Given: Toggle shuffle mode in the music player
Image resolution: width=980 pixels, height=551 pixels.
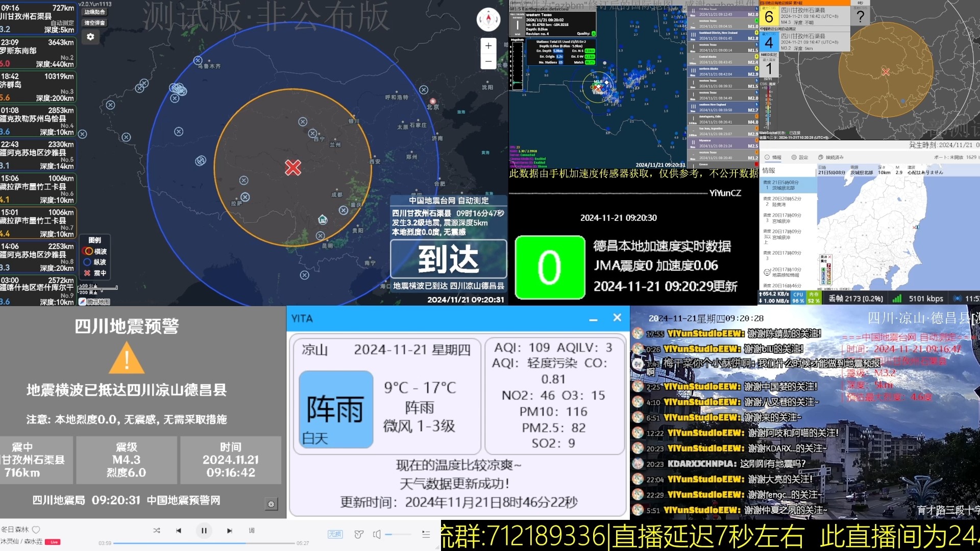Looking at the screenshot, I should click(x=157, y=531).
